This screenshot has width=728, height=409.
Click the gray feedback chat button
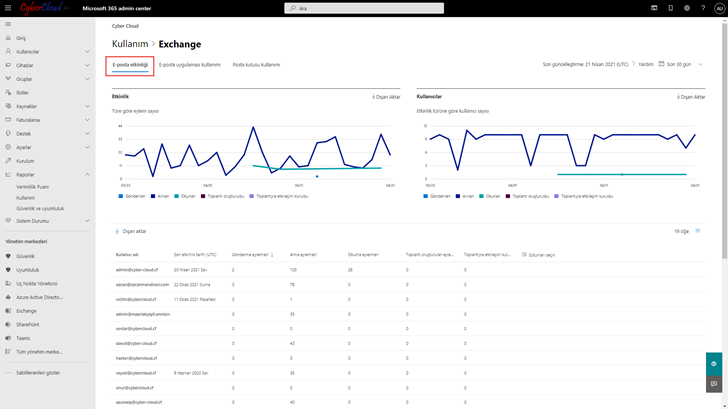pyautogui.click(x=714, y=384)
